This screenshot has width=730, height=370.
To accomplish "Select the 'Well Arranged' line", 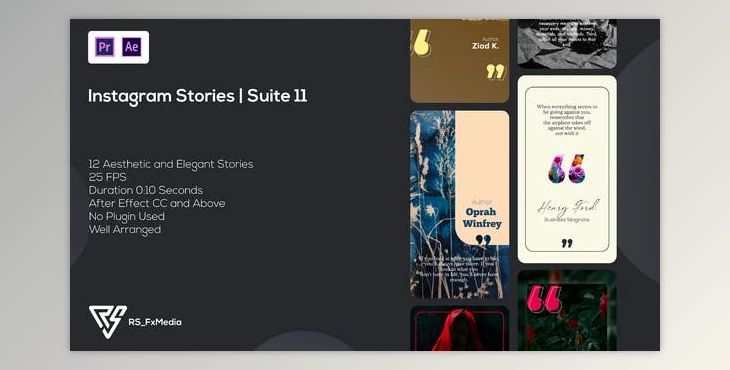I will pos(125,229).
